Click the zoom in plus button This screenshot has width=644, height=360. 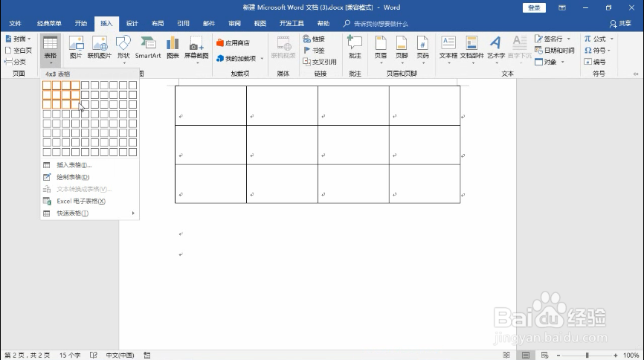(x=615, y=355)
